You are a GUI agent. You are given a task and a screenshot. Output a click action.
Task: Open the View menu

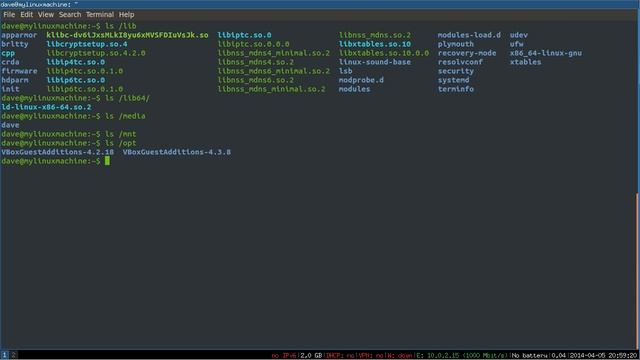pyautogui.click(x=46, y=15)
